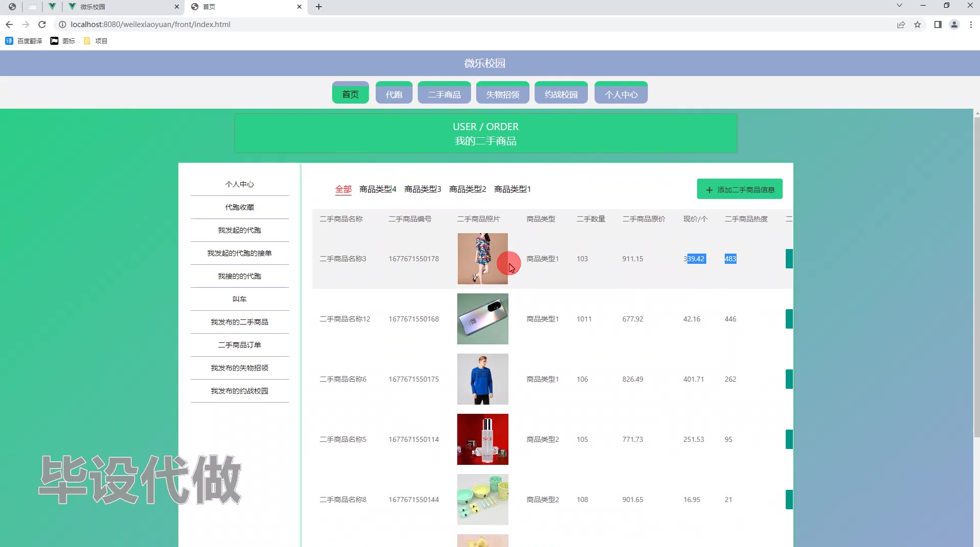Image resolution: width=980 pixels, height=547 pixels.
Task: Open 我发布的失物招领 in the sidebar
Action: [x=239, y=368]
